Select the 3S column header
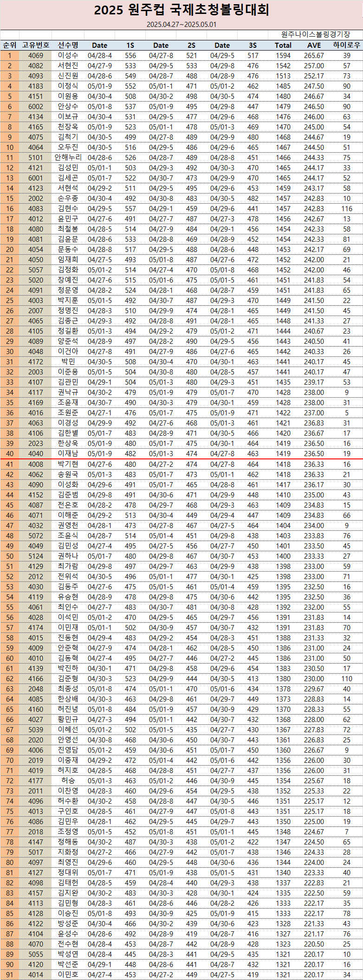 (x=253, y=45)
